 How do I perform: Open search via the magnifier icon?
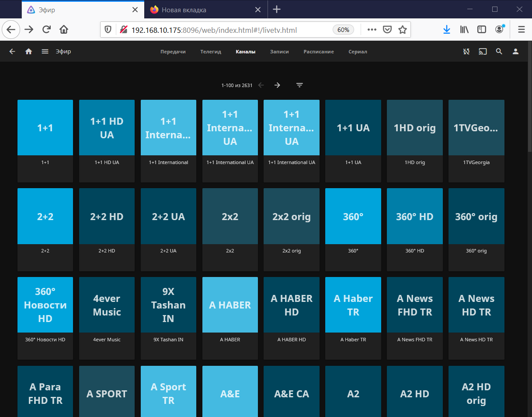(x=499, y=51)
